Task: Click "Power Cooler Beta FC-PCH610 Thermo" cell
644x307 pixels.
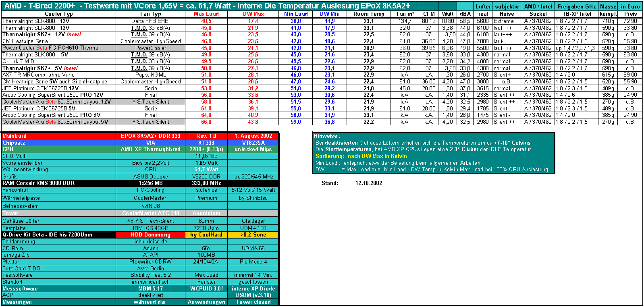Action: [59, 48]
